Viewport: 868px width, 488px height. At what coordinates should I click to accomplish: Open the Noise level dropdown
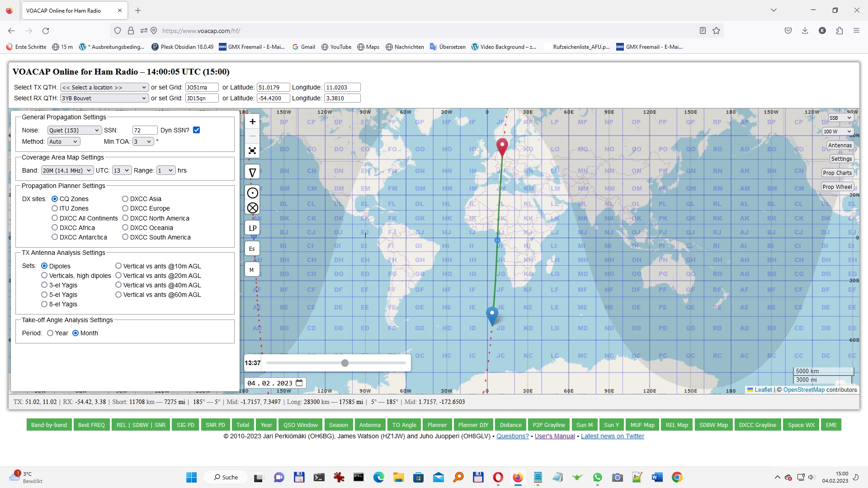tap(74, 130)
